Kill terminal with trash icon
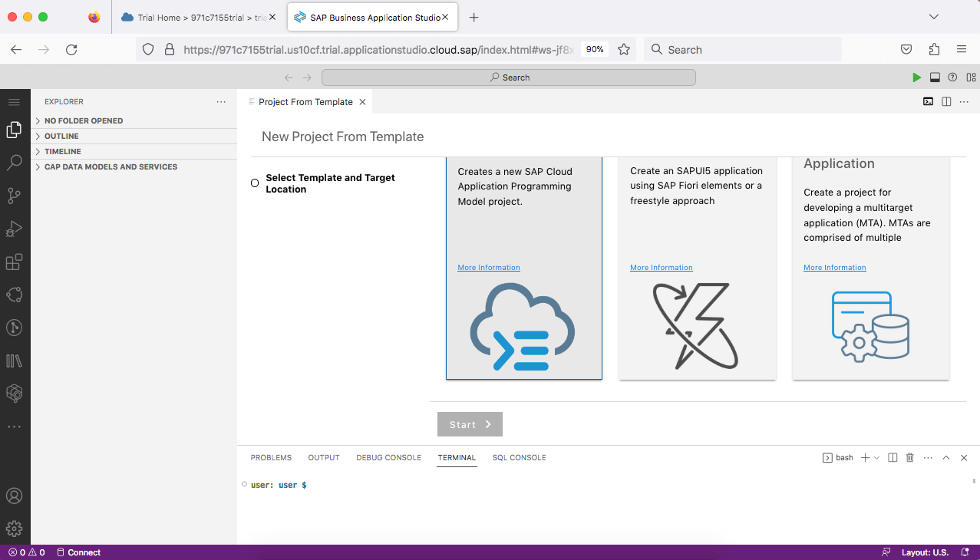980x560 pixels. [910, 458]
